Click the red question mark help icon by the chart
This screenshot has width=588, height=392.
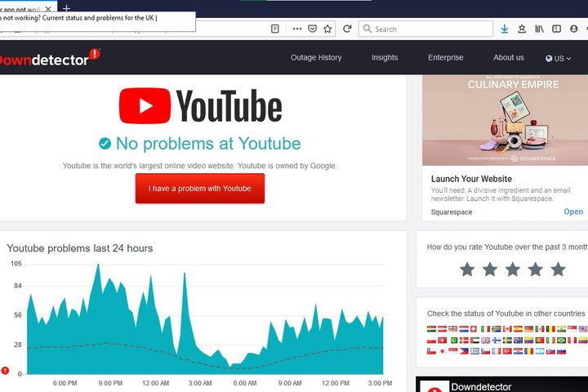[5, 371]
